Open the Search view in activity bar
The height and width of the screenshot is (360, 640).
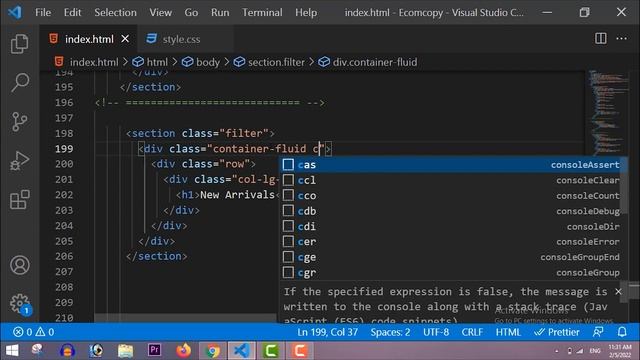coord(20,82)
